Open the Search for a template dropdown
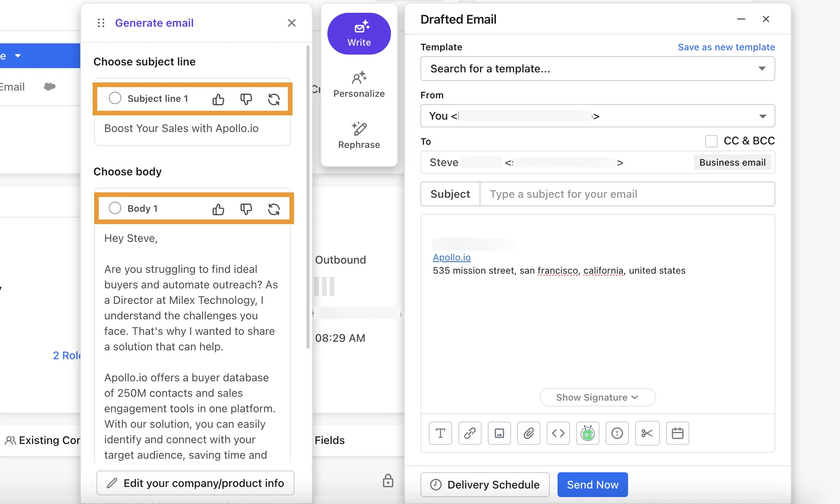 click(x=597, y=69)
